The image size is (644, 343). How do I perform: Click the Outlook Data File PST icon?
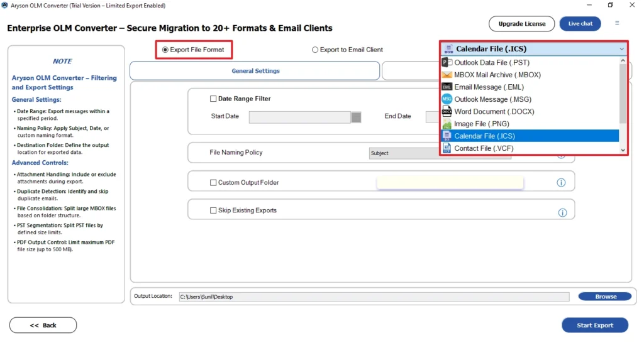447,62
